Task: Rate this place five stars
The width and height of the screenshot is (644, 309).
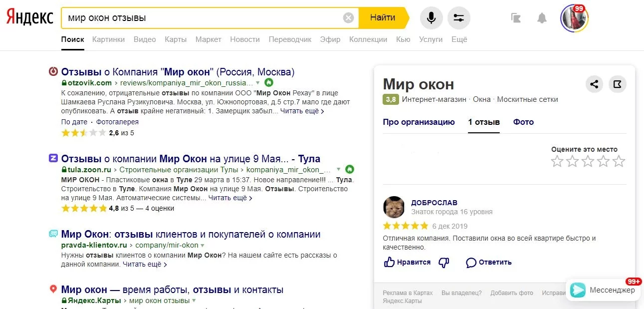Action: coord(619,161)
